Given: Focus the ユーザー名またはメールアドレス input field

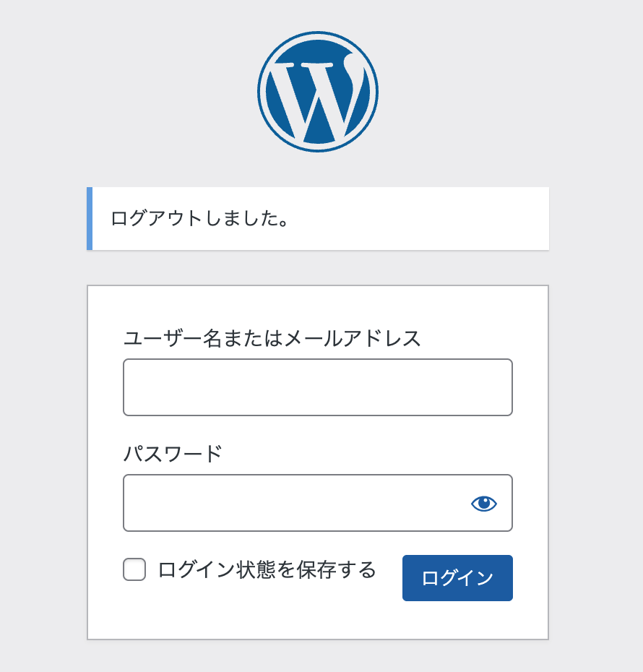Looking at the screenshot, I should [x=317, y=387].
